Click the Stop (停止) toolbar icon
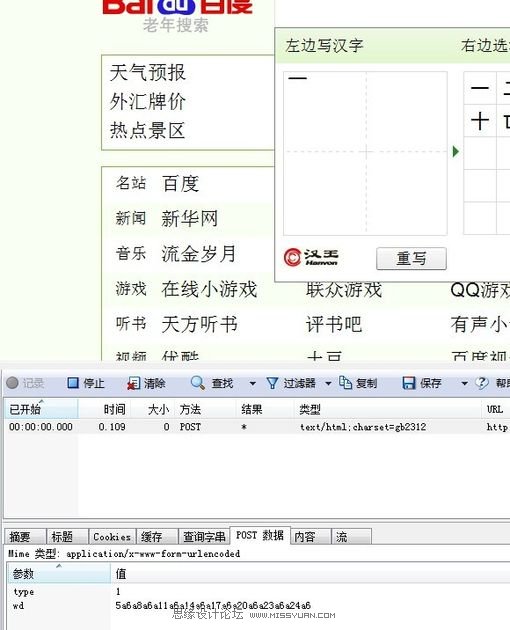Viewport: 510px width, 630px height. coord(73,383)
